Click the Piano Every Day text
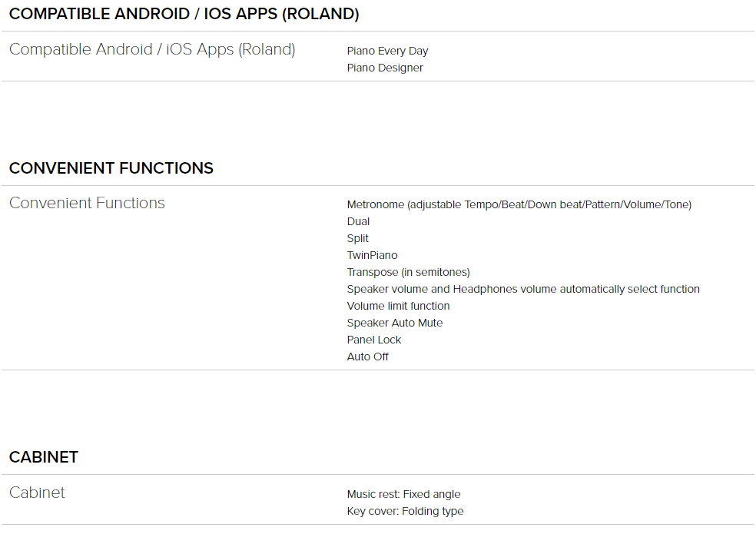The image size is (756, 544). [387, 51]
